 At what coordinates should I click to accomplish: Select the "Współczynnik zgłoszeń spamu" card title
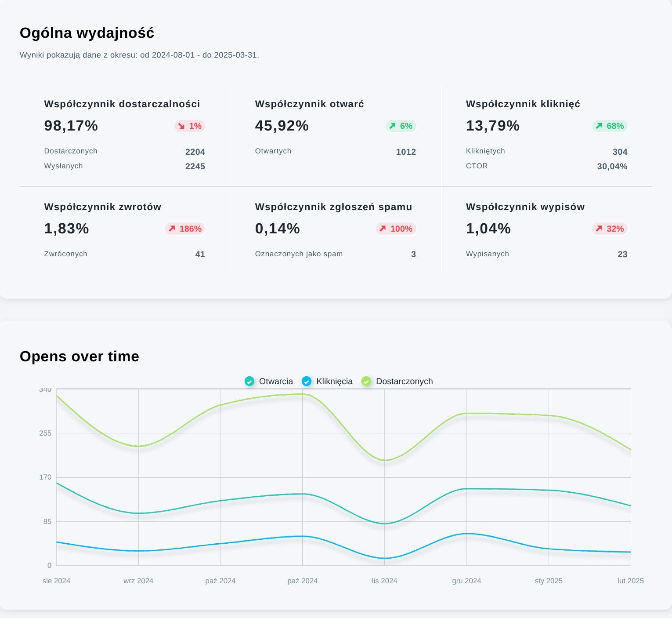point(334,207)
